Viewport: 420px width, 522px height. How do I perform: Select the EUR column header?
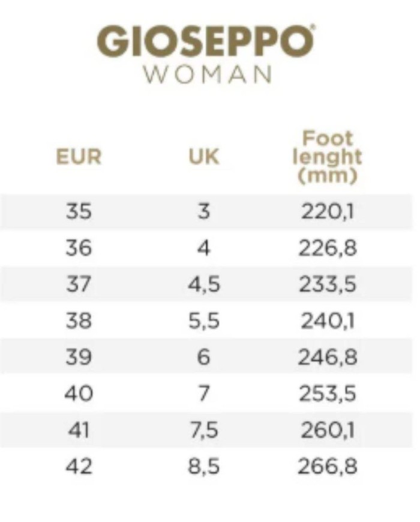(x=79, y=157)
